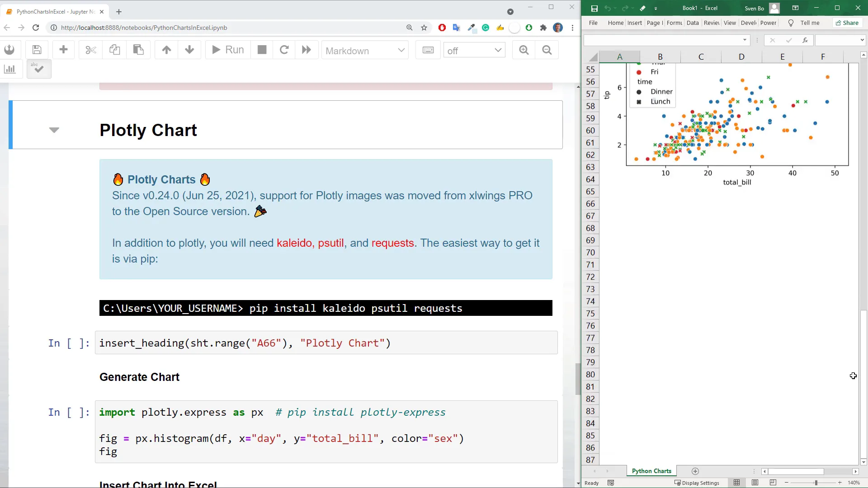Paste cells below
This screenshot has height=488, width=868.
[x=138, y=50]
